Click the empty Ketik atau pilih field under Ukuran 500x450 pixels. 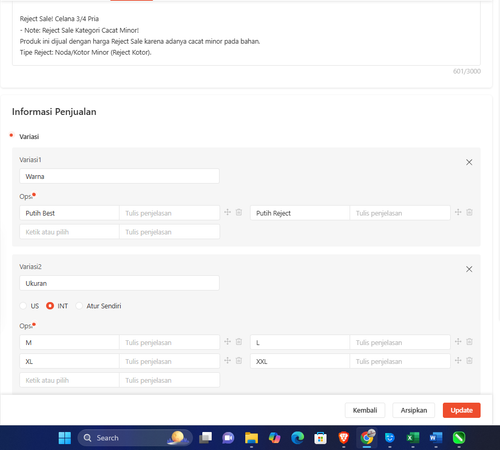(x=69, y=380)
